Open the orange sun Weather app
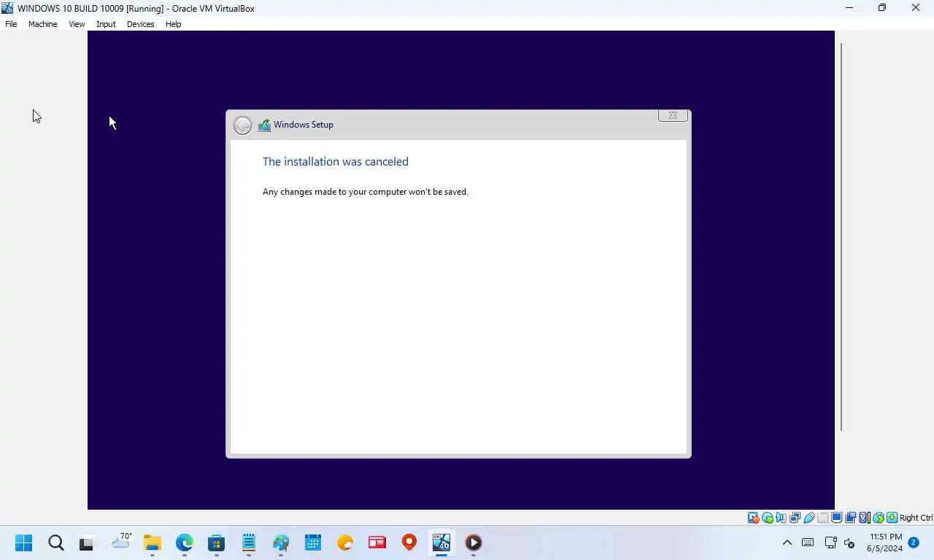Viewport: 934px width, 560px height. [345, 542]
